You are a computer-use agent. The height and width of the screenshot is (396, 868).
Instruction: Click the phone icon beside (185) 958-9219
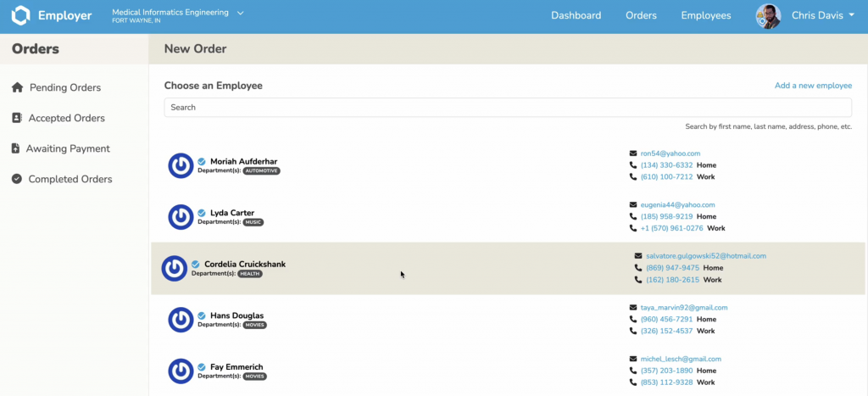point(632,216)
